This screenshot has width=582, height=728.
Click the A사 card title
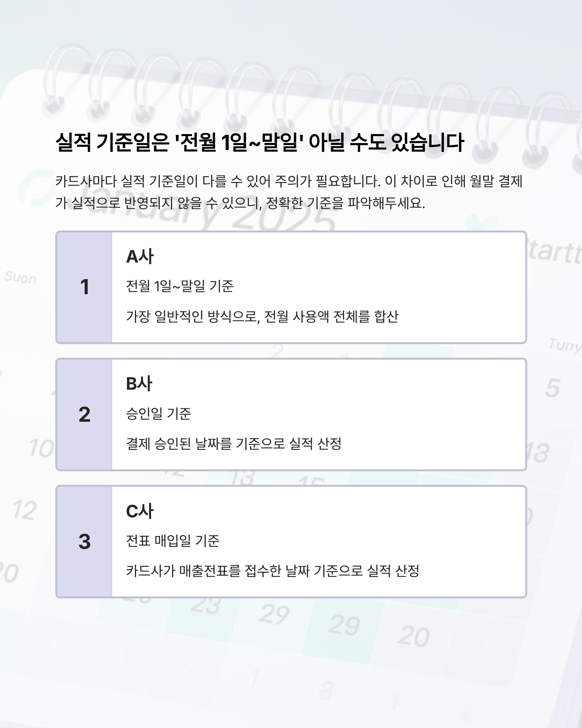coord(140,256)
